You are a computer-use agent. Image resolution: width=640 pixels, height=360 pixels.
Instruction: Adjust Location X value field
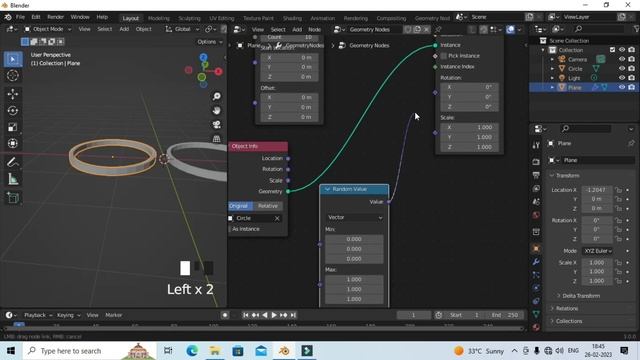597,190
